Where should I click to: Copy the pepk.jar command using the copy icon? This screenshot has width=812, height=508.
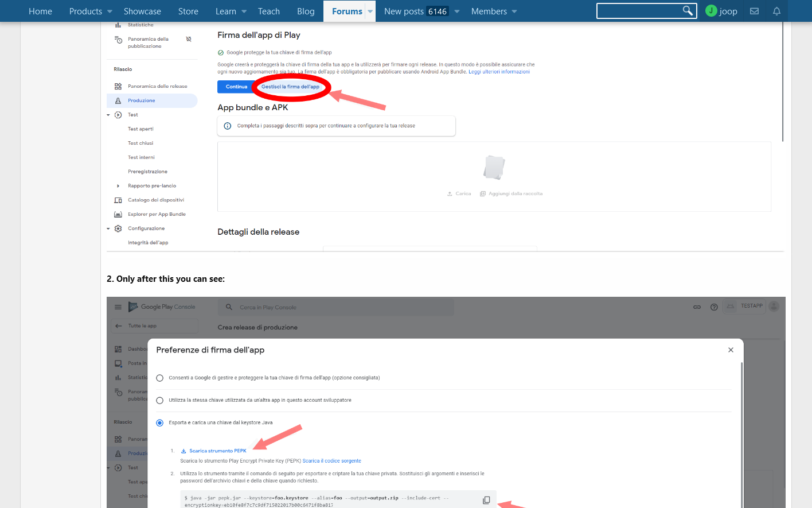click(486, 500)
